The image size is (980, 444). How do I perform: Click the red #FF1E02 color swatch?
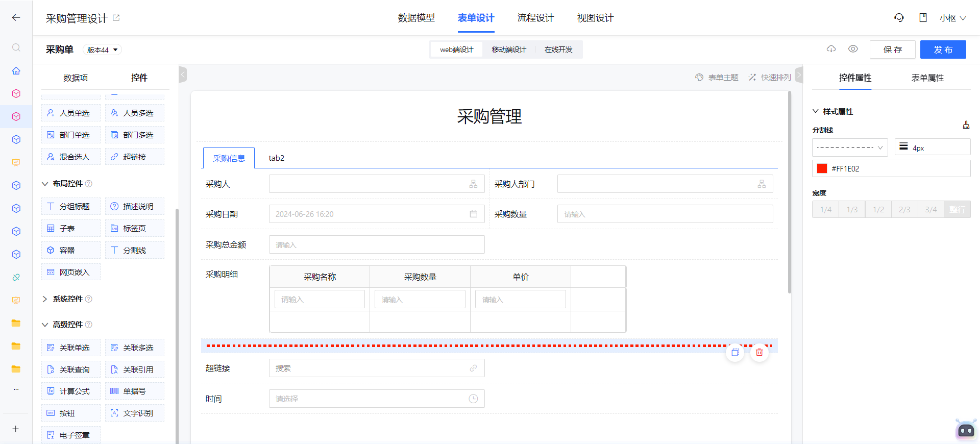click(x=822, y=168)
